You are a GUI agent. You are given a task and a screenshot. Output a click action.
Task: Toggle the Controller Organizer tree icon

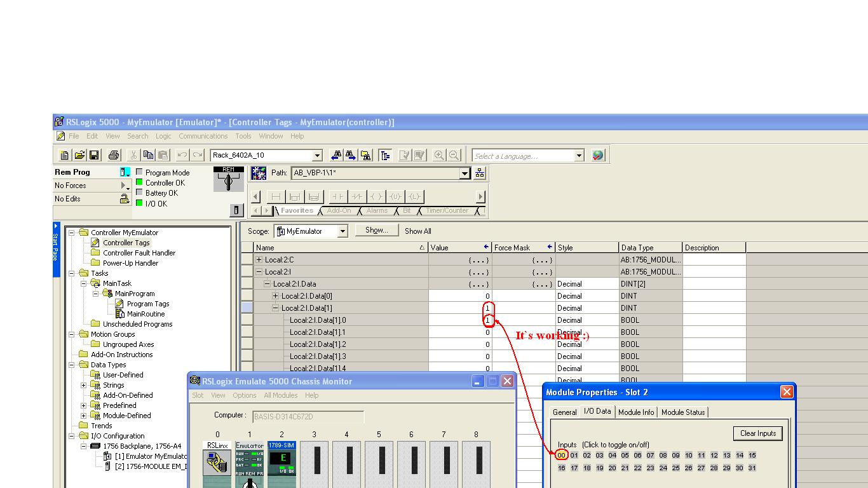(x=385, y=155)
